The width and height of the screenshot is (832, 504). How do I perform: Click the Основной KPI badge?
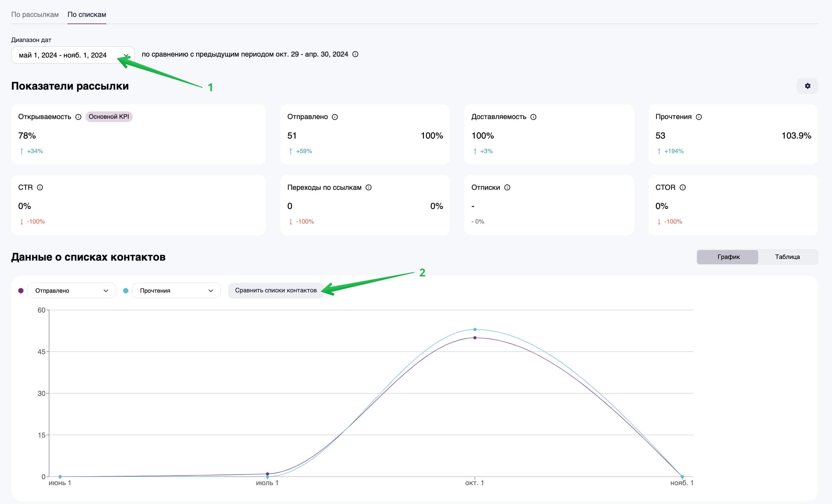pos(109,117)
